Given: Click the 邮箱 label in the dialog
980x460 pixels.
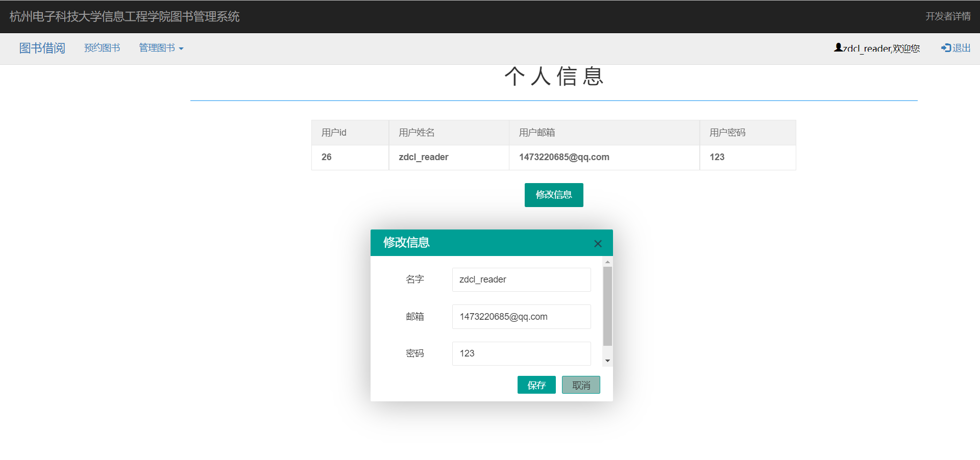Looking at the screenshot, I should (x=415, y=317).
